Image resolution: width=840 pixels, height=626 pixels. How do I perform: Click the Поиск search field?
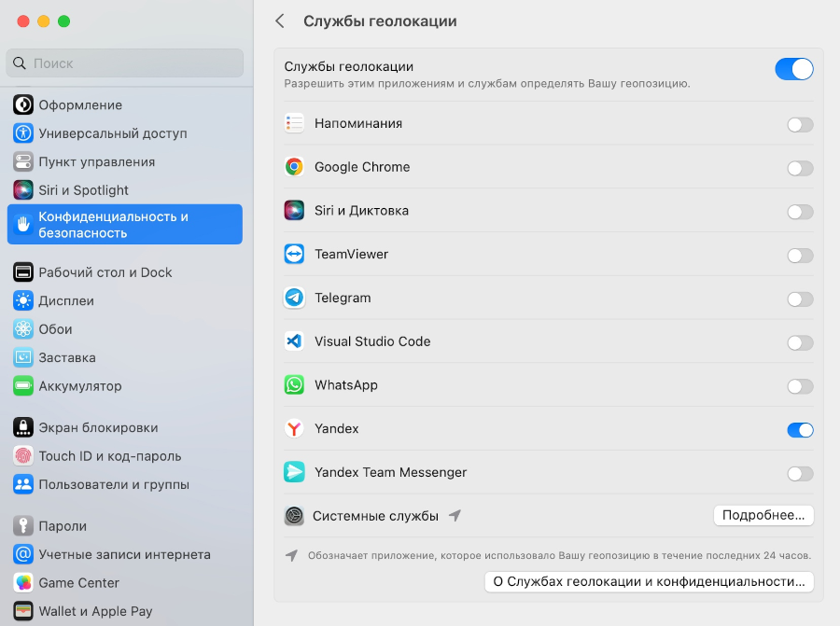(x=126, y=63)
